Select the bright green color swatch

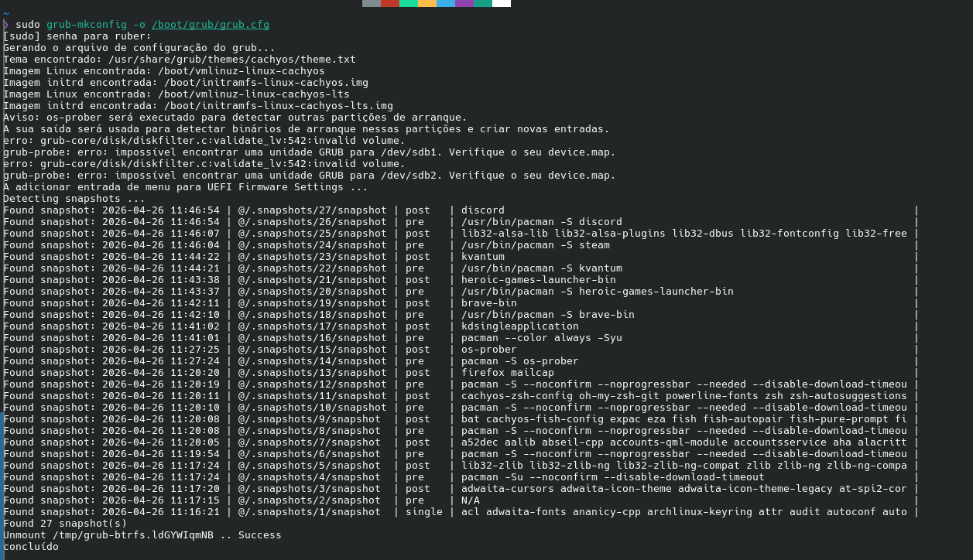coord(409,3)
